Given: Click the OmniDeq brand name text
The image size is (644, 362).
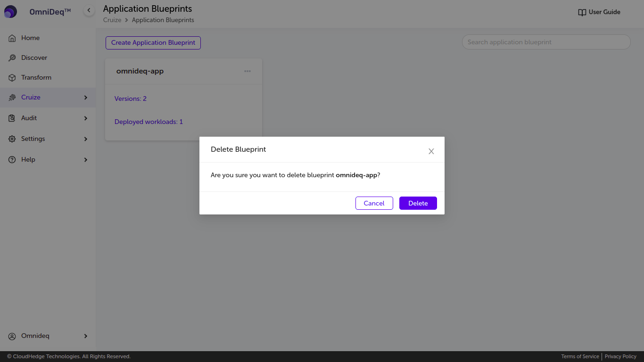Looking at the screenshot, I should [50, 12].
